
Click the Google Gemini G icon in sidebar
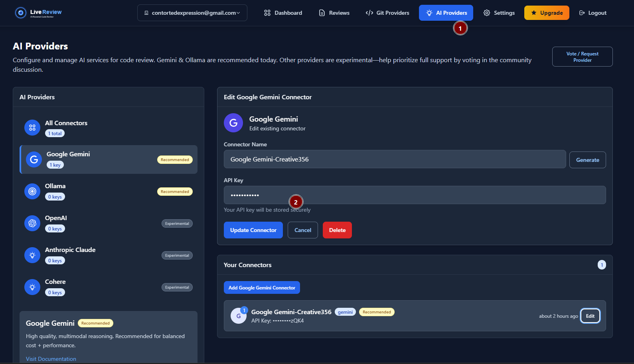tap(34, 159)
